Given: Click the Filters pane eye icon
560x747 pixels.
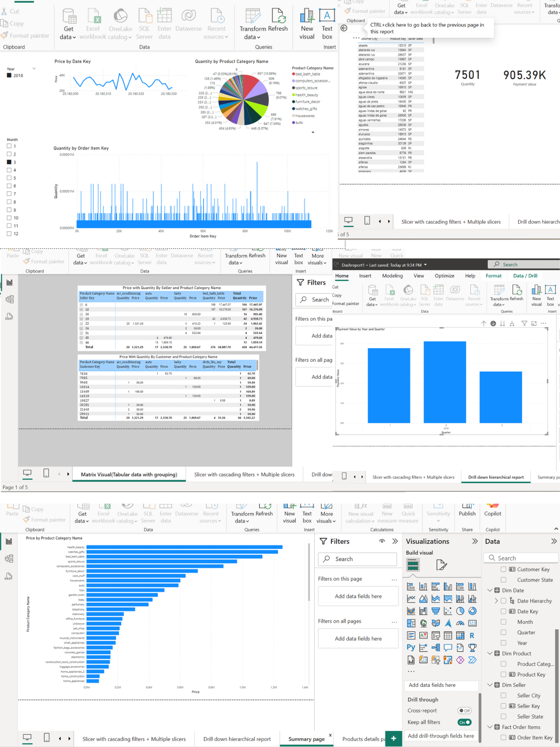Looking at the screenshot, I should click(x=382, y=541).
